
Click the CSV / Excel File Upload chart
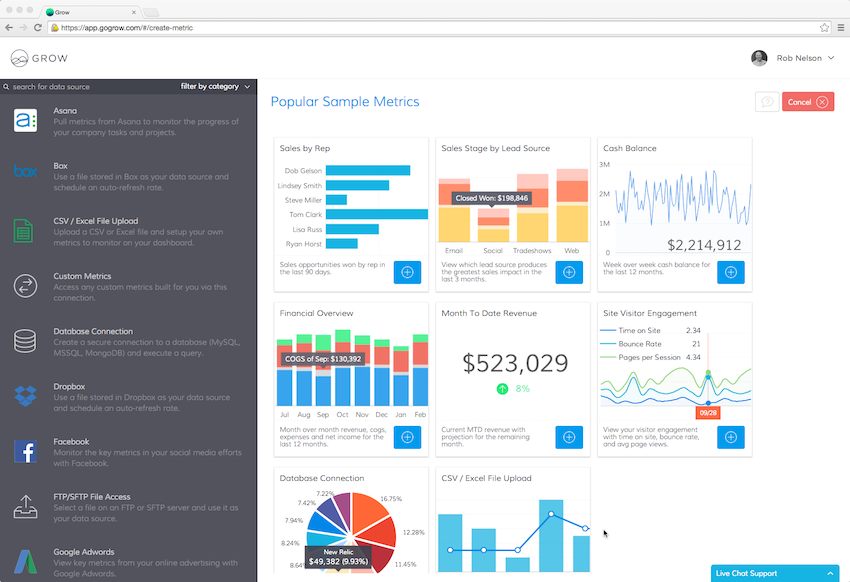coord(513,535)
